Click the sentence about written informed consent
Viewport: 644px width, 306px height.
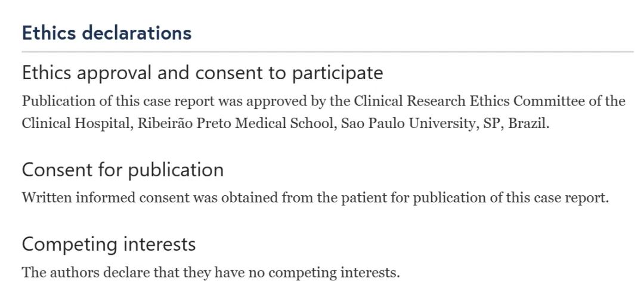pos(315,198)
